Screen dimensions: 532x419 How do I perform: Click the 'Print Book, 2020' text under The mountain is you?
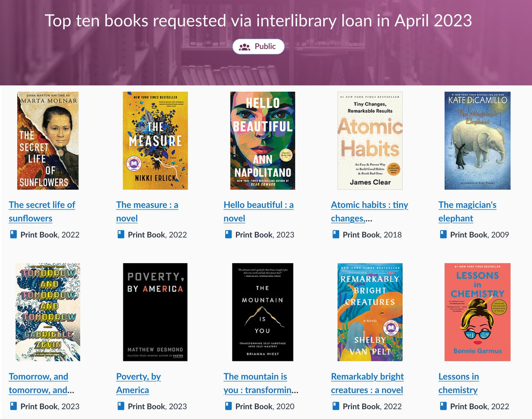(x=265, y=407)
